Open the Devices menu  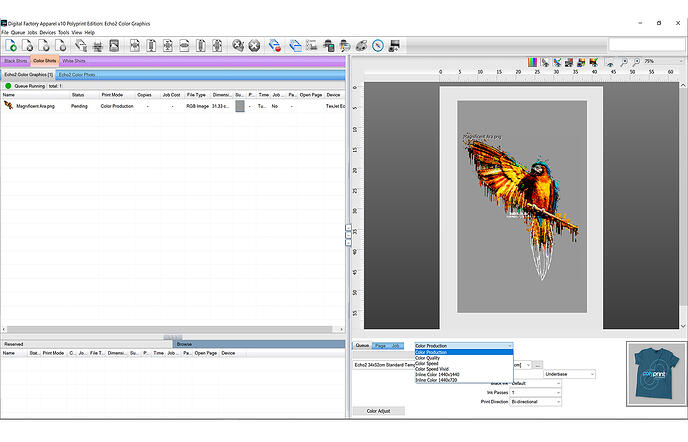pyautogui.click(x=47, y=32)
